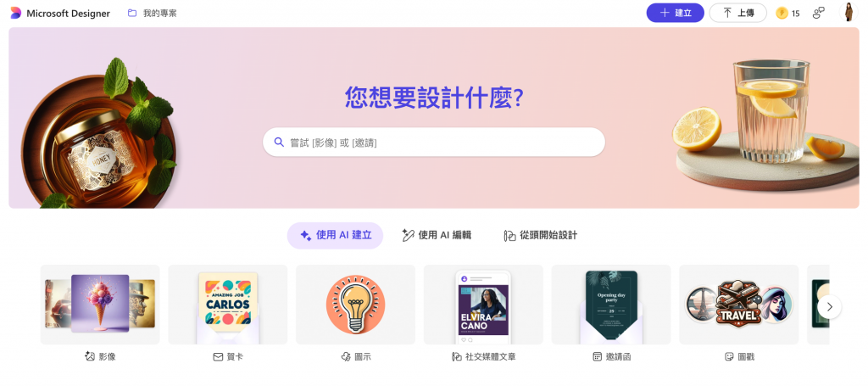Click the 上傳 upload button
The height and width of the screenshot is (386, 868).
(738, 13)
